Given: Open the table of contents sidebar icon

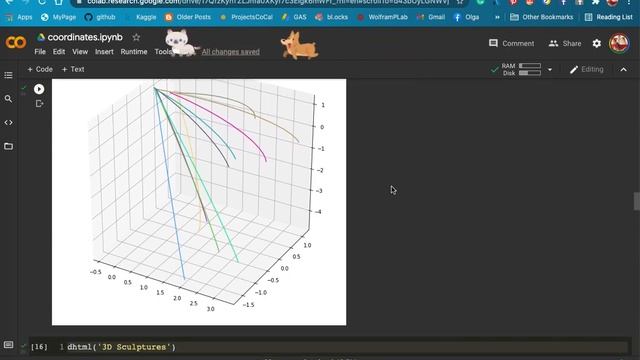Looking at the screenshot, I should (x=8, y=75).
